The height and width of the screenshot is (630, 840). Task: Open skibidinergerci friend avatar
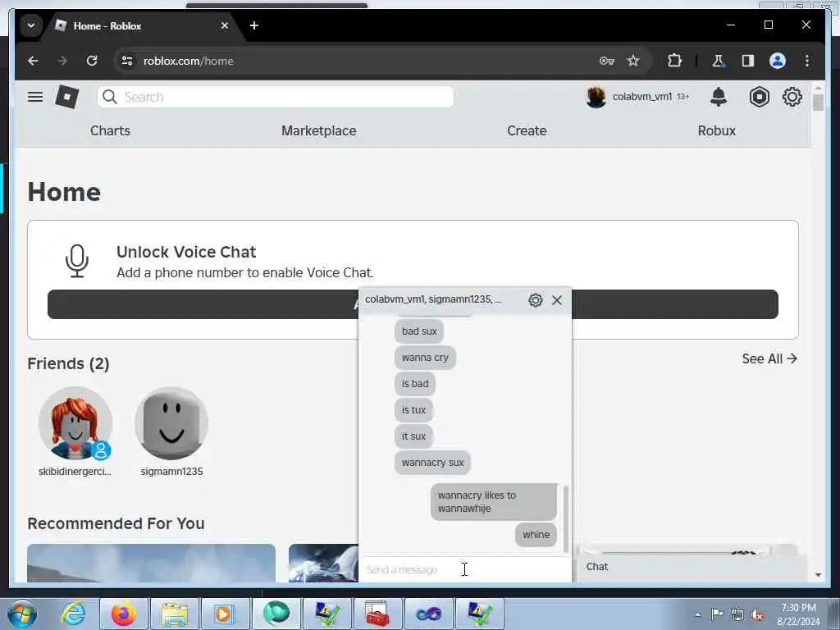click(x=75, y=423)
